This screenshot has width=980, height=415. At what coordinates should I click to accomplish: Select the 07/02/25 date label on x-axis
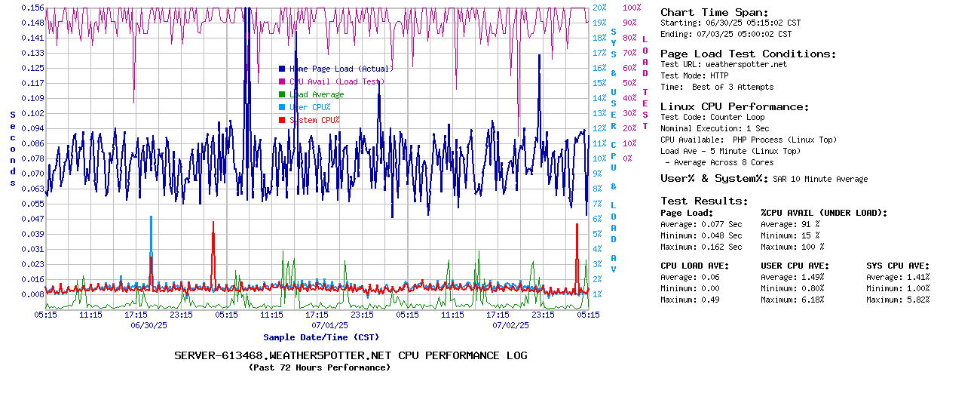point(511,326)
